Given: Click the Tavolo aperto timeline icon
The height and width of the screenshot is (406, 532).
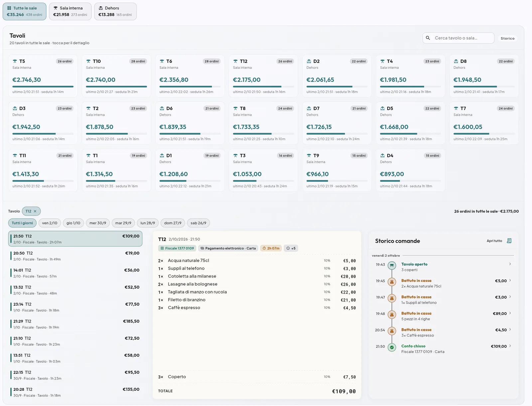Looking at the screenshot, I should click(x=392, y=265).
